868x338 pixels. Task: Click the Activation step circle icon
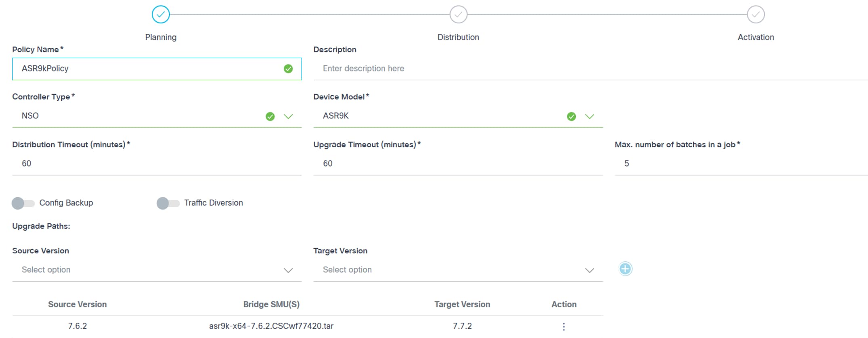click(755, 15)
